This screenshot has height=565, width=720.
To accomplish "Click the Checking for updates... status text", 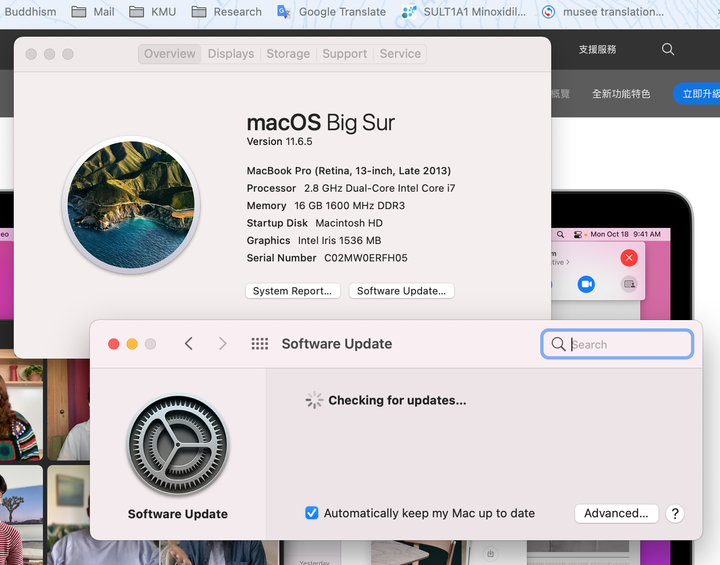I will [x=397, y=400].
